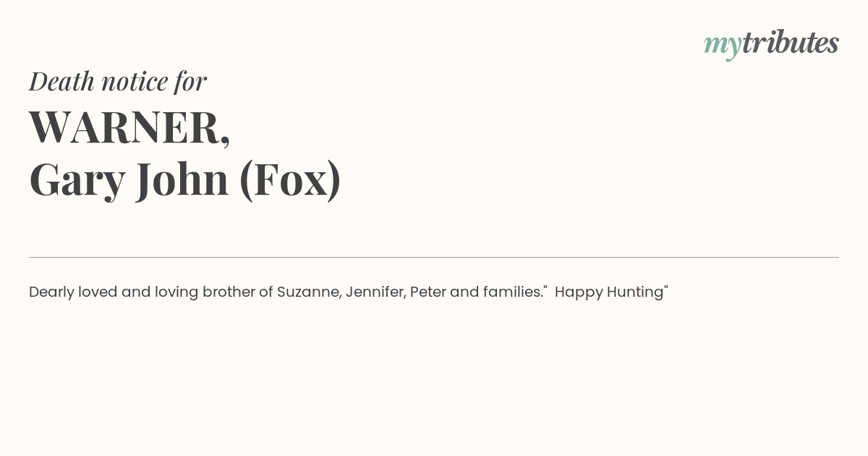Click the nickname "(Fox)" in the title
This screenshot has height=456, width=868.
(290, 180)
